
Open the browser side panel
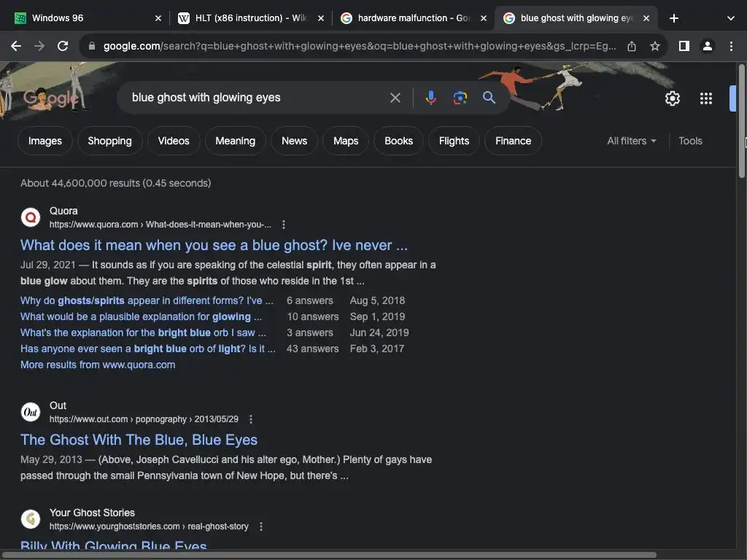click(x=684, y=46)
